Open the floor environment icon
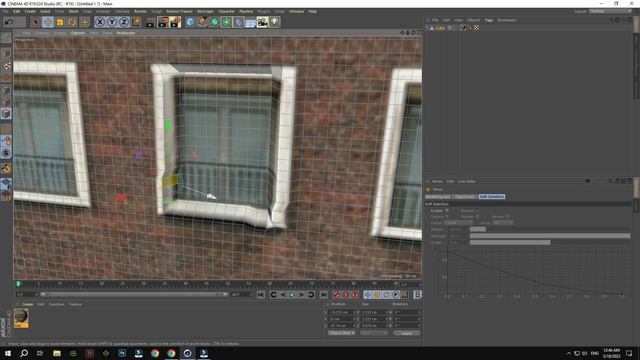 pyautogui.click(x=251, y=22)
